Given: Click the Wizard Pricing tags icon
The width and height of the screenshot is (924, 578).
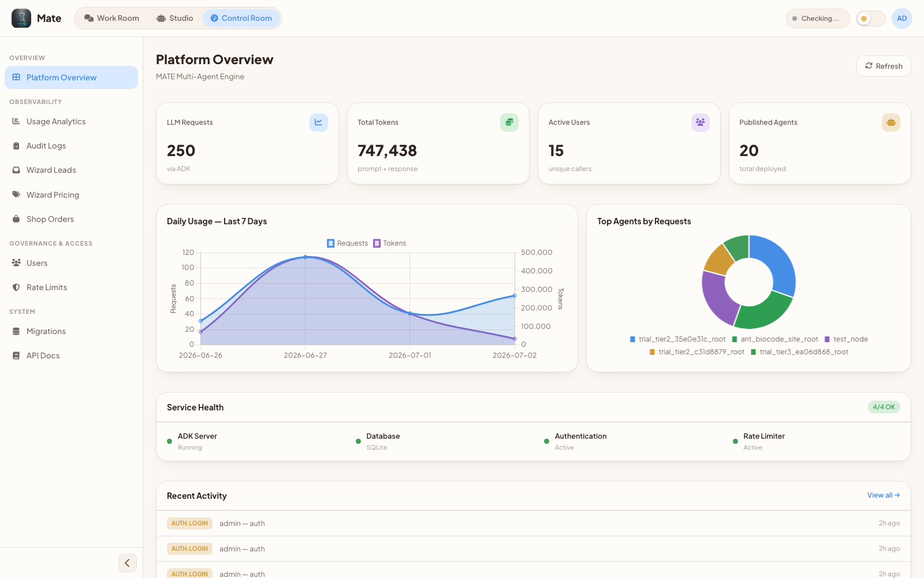Looking at the screenshot, I should click(x=16, y=195).
